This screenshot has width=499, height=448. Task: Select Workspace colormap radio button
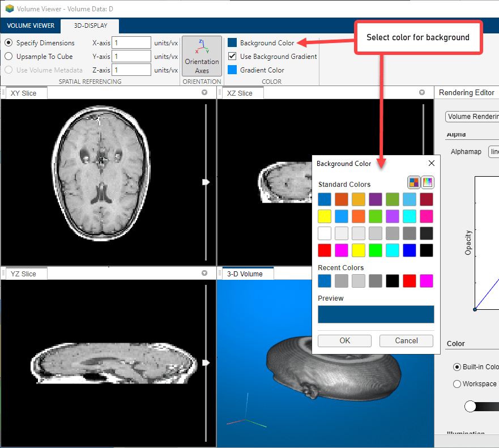(457, 384)
